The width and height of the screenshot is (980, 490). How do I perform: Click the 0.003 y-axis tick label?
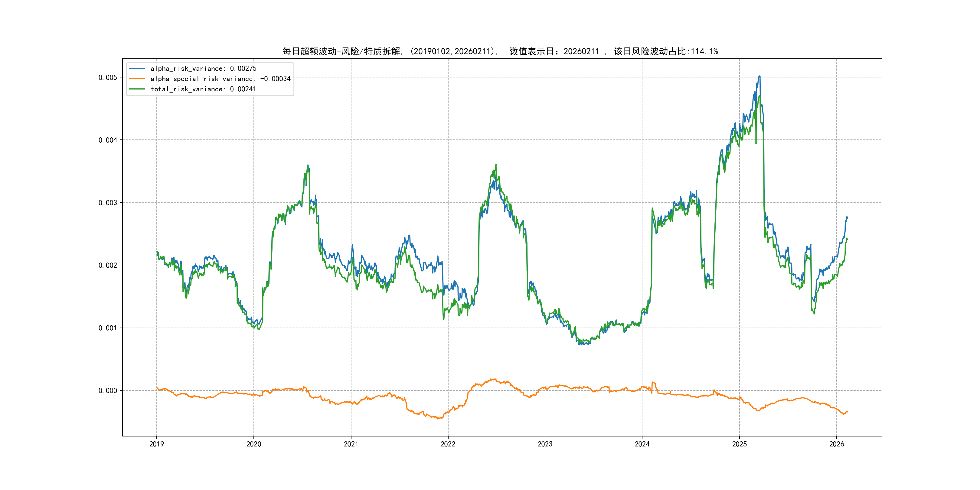pyautogui.click(x=108, y=203)
